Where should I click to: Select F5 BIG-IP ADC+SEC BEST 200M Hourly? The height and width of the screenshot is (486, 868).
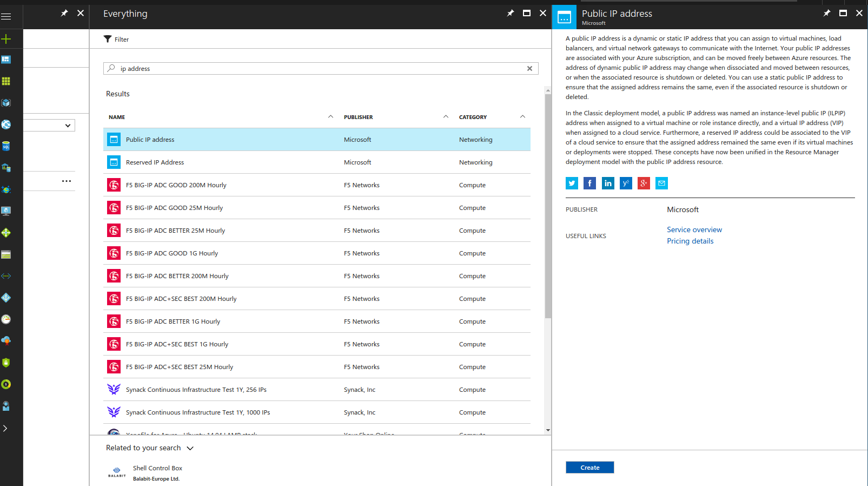[x=317, y=299]
